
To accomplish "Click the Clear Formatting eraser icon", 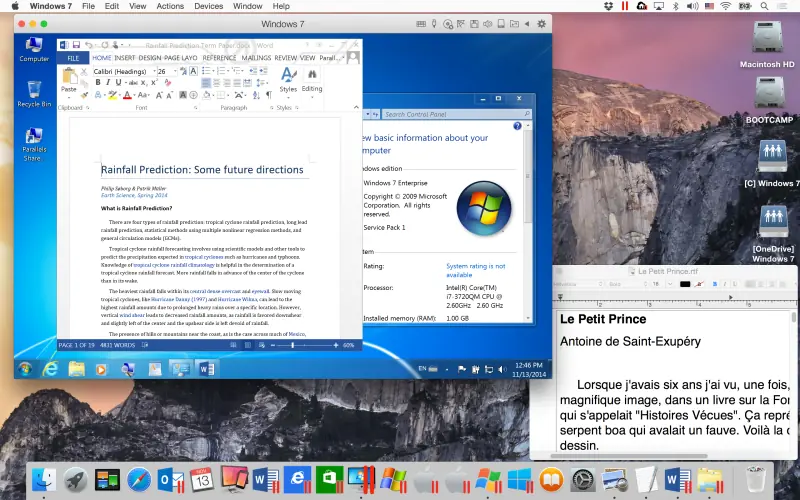I will pyautogui.click(x=168, y=82).
